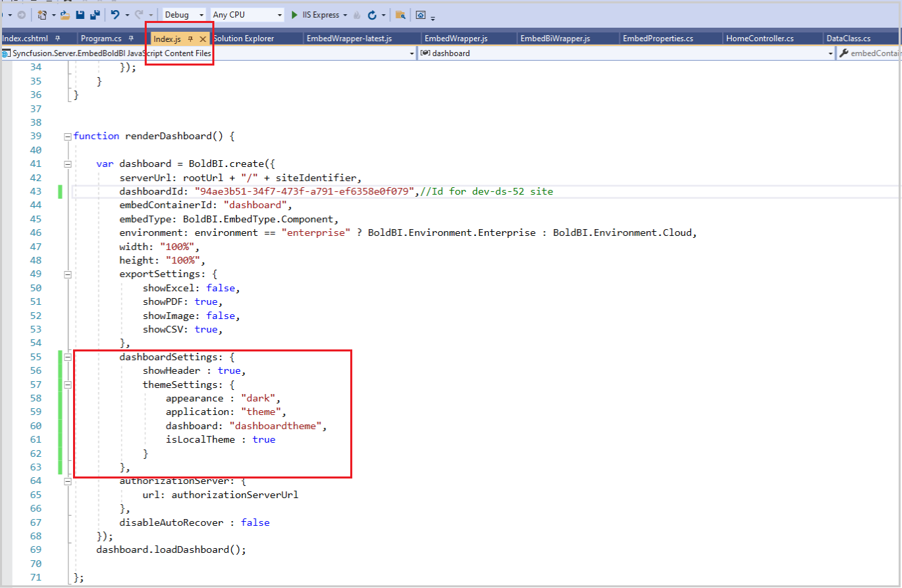The image size is (902, 588).
Task: Toggle pin on the Index.cshtml tab
Action: [x=57, y=39]
